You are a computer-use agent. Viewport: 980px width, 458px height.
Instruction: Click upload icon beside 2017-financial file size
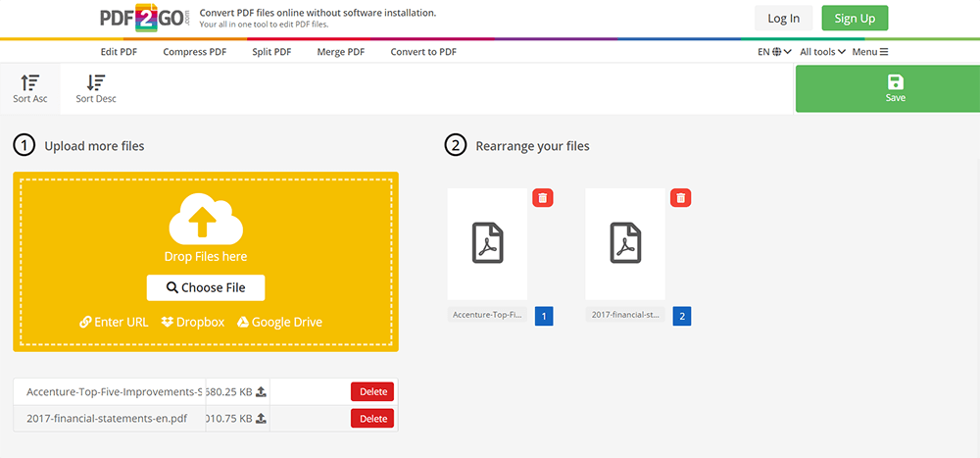point(261,419)
